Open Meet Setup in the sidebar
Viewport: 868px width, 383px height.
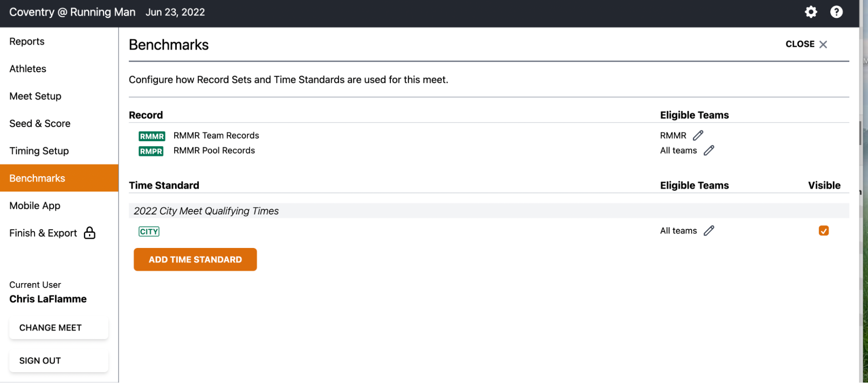coord(35,96)
